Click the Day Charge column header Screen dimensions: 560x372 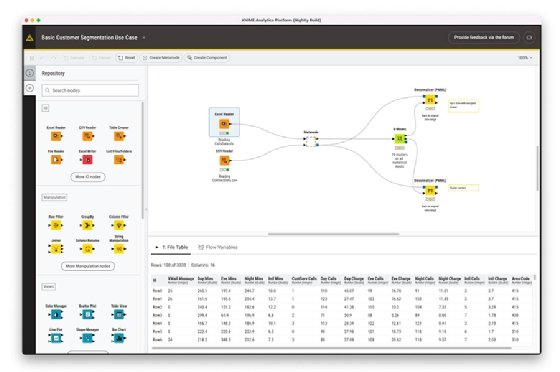click(x=354, y=280)
